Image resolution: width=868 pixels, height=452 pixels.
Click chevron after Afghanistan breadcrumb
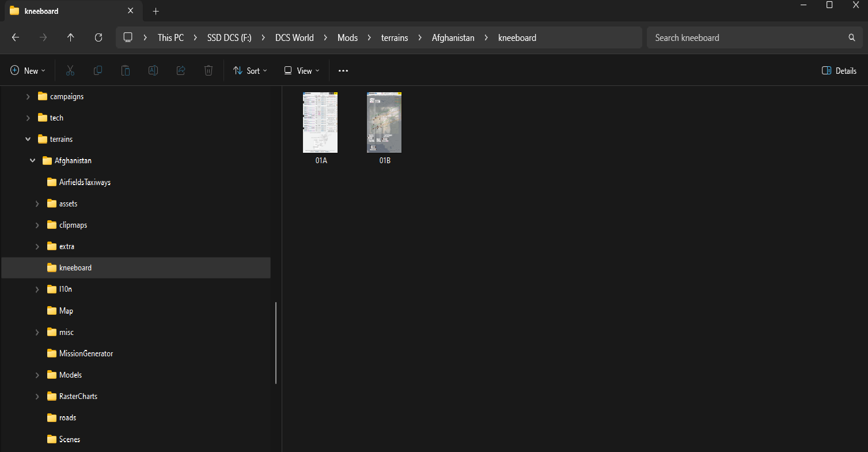487,37
